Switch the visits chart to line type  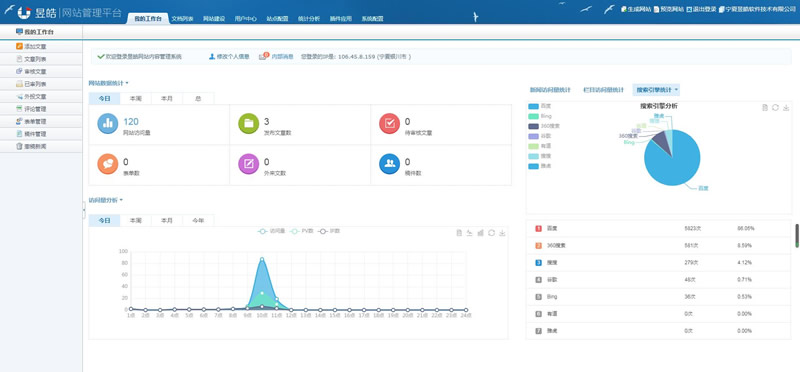469,233
